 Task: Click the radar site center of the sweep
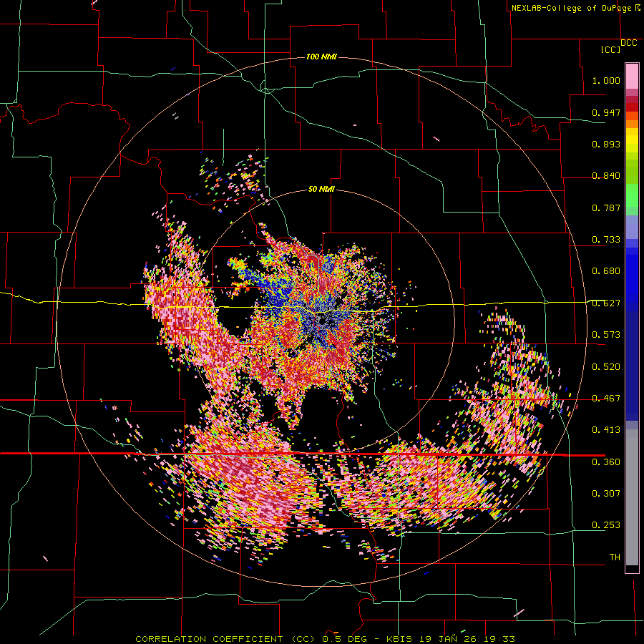[321, 321]
